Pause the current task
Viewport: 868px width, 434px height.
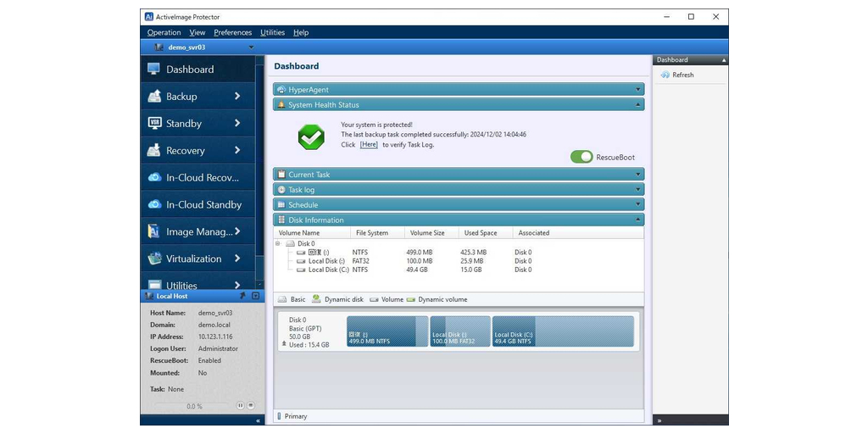pyautogui.click(x=240, y=406)
